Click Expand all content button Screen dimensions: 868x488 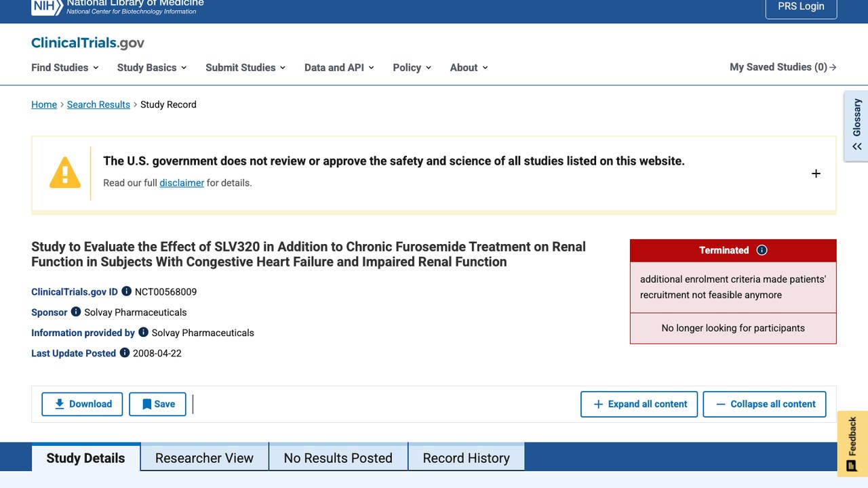(x=639, y=404)
